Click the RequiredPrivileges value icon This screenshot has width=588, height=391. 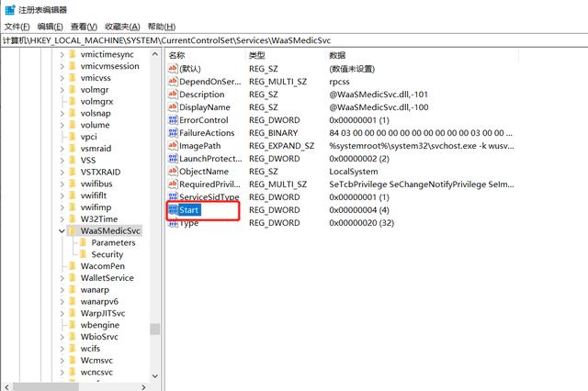tap(173, 184)
